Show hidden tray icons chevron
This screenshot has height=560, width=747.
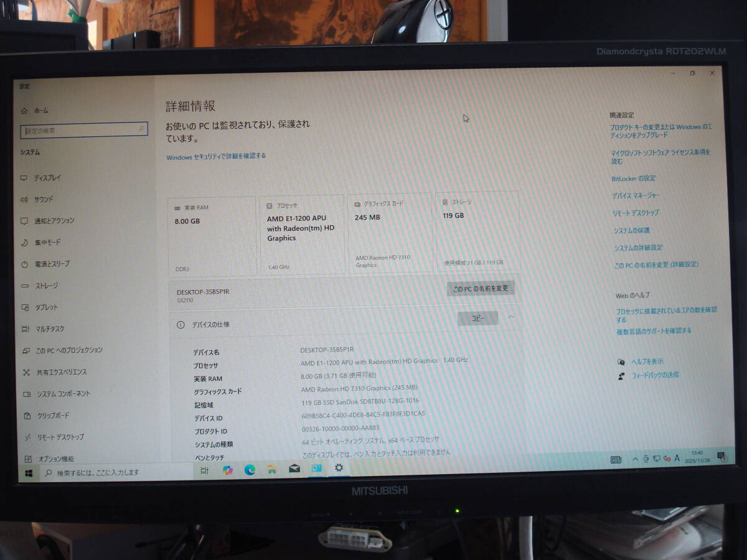tap(635, 459)
